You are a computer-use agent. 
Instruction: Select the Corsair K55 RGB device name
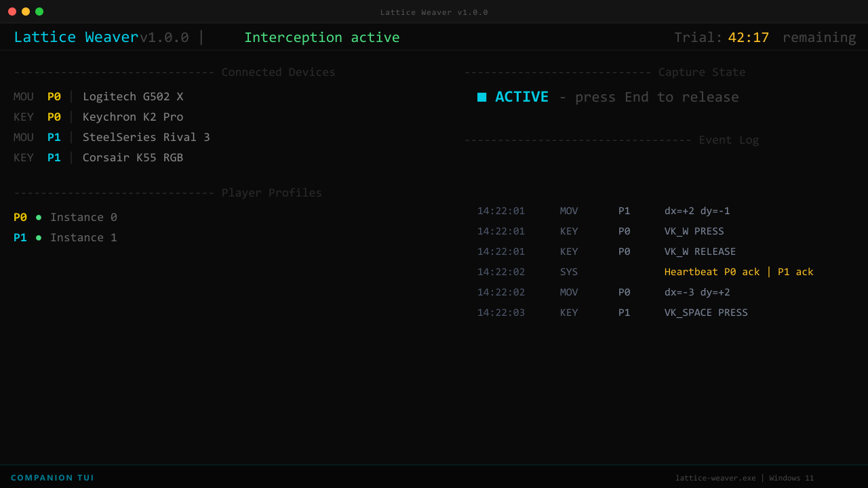pos(133,158)
